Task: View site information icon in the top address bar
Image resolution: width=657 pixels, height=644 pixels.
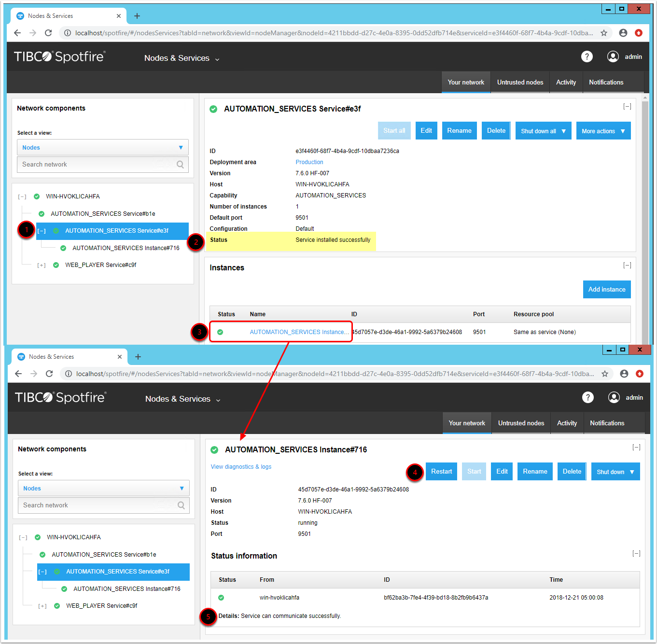Action: click(68, 33)
